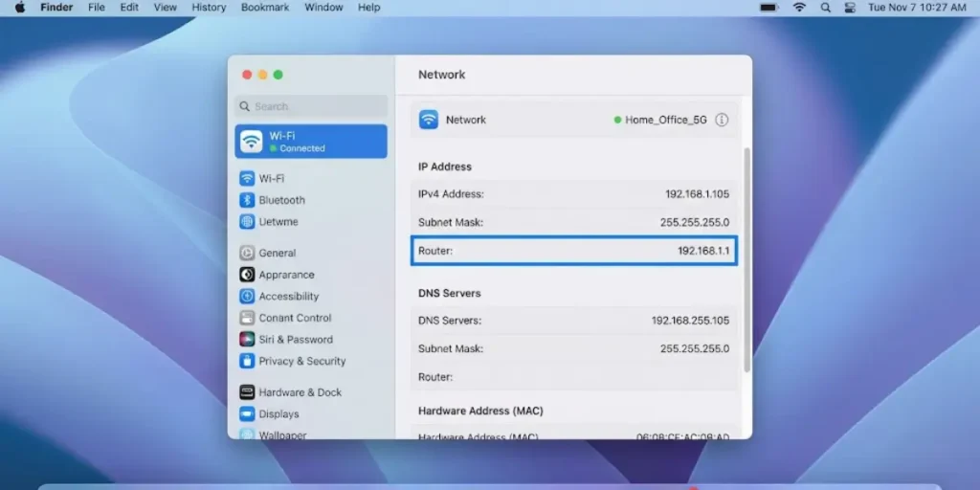Screen dimensions: 980x490
Task: Open Accessibility settings label
Action: pos(289,297)
